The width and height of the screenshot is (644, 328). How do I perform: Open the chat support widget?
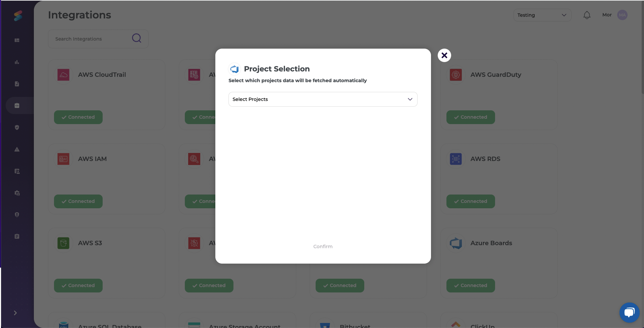click(x=629, y=312)
